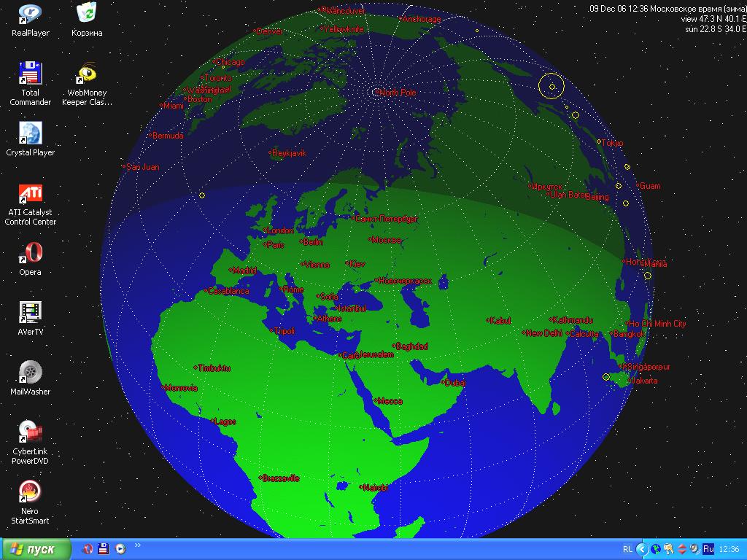747x560 pixels.
Task: Select the Crystal Player desktop icon
Action: tap(30, 134)
